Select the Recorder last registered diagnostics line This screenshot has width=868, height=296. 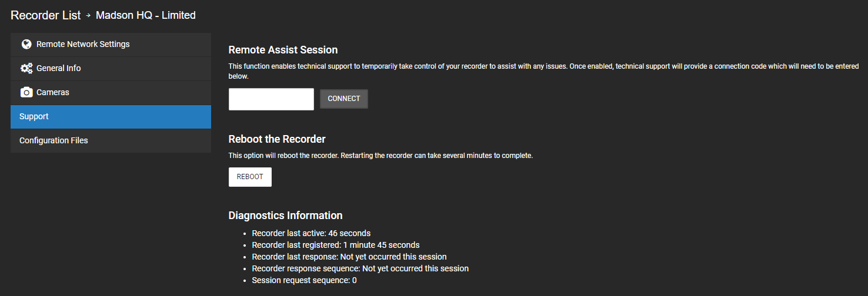[x=336, y=245]
